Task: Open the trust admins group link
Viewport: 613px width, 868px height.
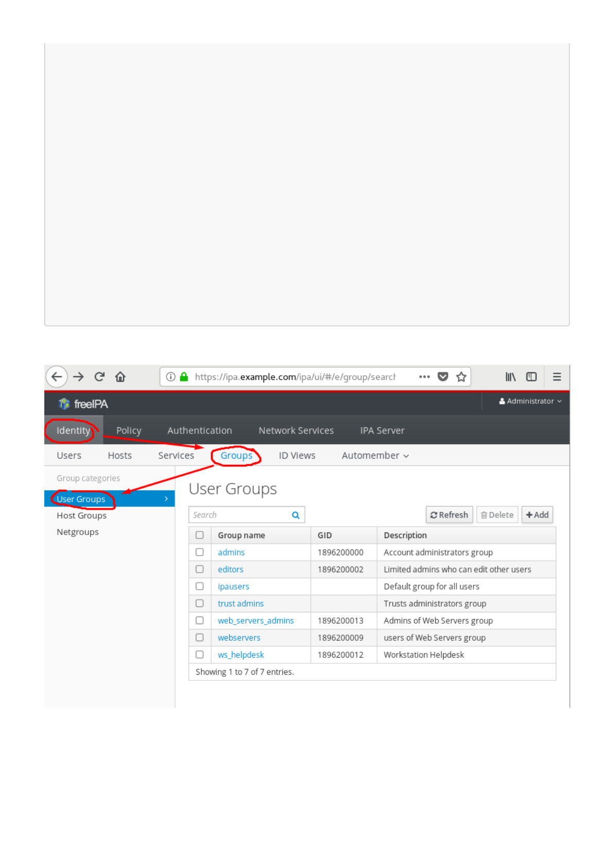Action: tap(241, 604)
